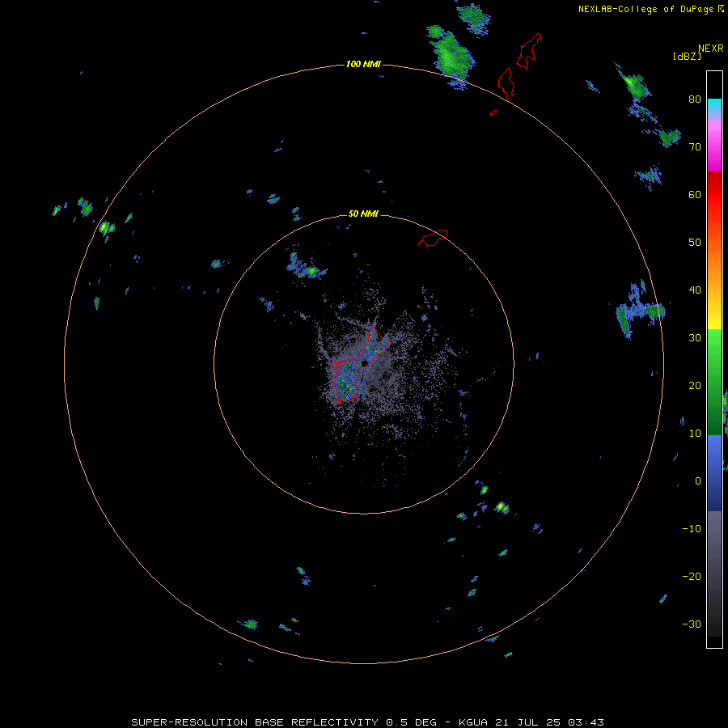Pick the green band of the color bar

(x=714, y=382)
